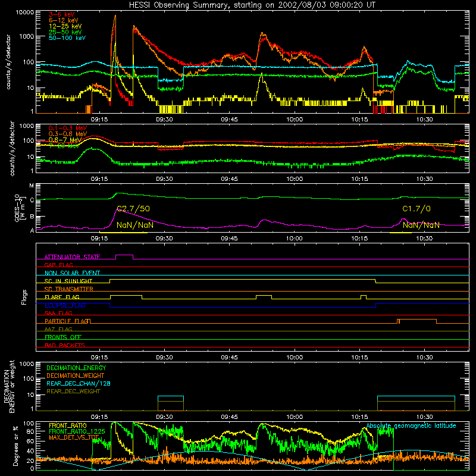Click the C2.7/50 flare annotation
The image size is (476, 476).
coord(133,209)
